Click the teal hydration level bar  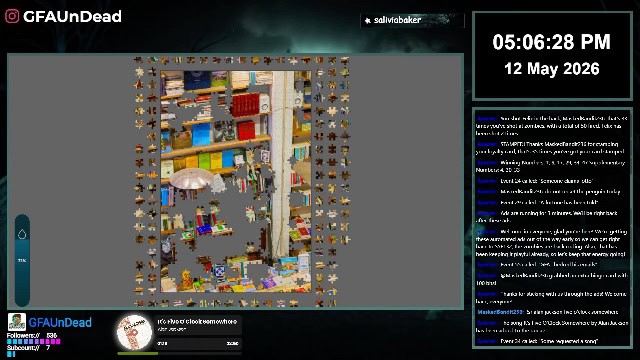(x=22, y=260)
